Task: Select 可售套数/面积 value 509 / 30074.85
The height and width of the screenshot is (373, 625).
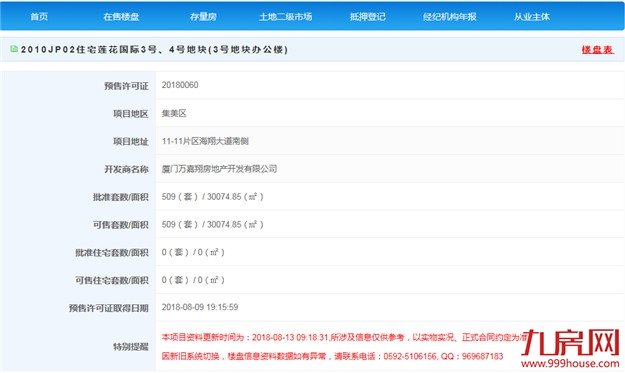Action: (212, 225)
